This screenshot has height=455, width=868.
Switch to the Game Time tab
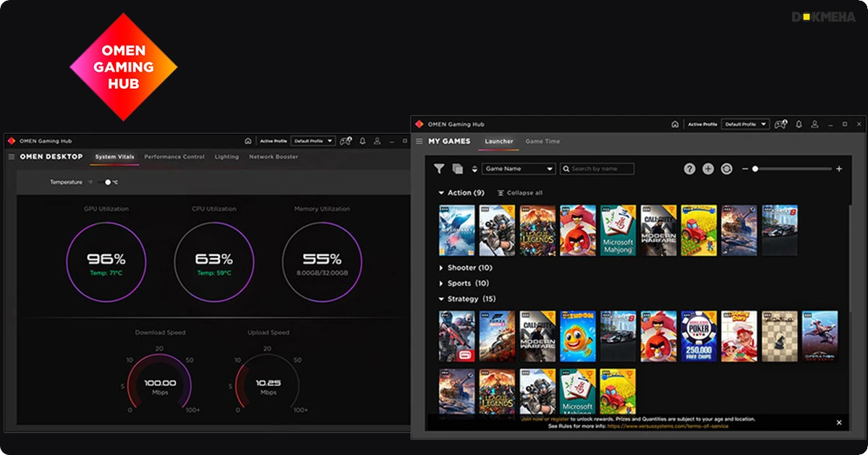point(542,141)
